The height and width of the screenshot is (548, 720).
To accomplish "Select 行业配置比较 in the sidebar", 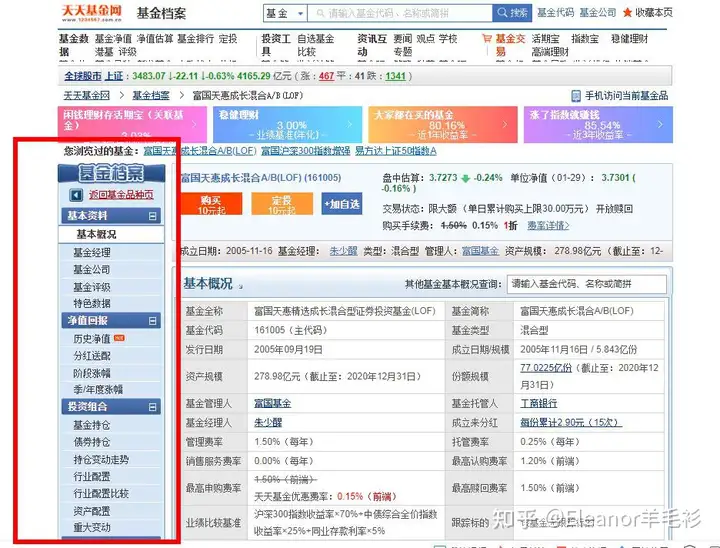I will click(101, 494).
